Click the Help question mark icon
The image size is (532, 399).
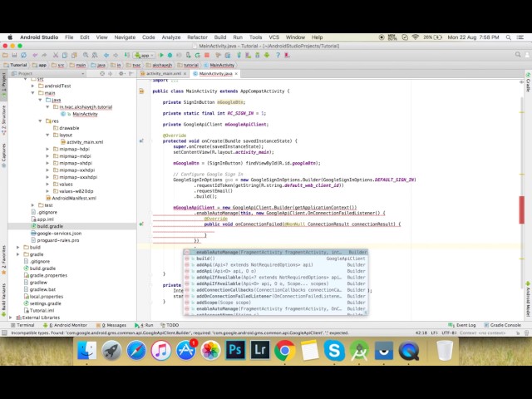point(278,55)
